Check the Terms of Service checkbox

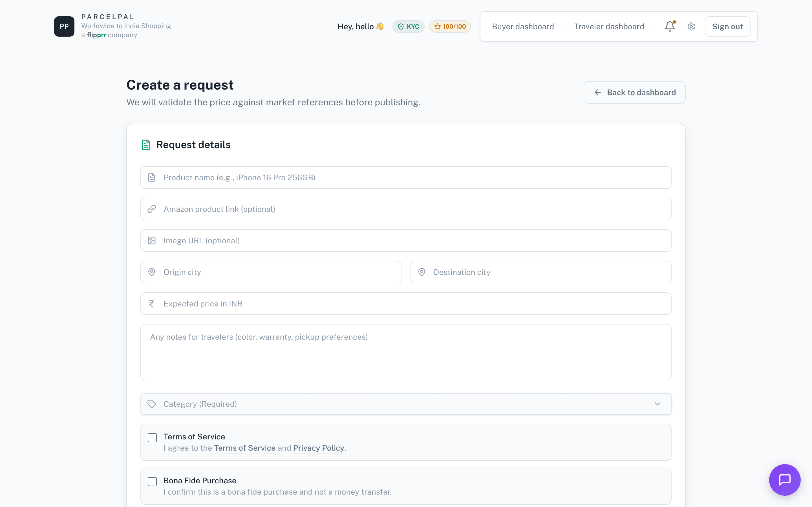[x=152, y=438]
